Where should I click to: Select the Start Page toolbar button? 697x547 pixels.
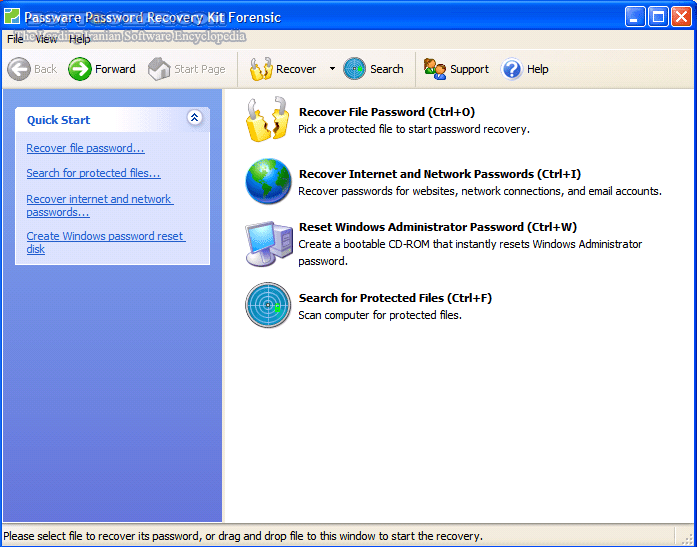click(x=187, y=69)
